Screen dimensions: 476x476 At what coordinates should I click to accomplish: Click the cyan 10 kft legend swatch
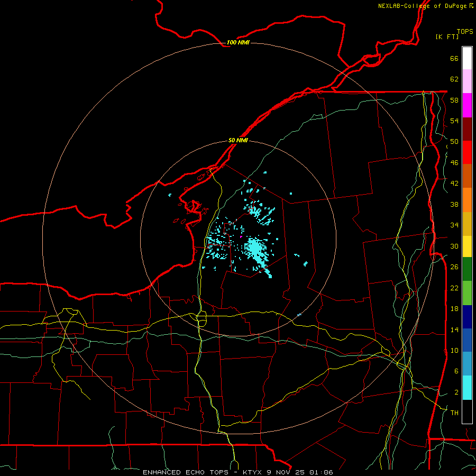click(x=467, y=388)
